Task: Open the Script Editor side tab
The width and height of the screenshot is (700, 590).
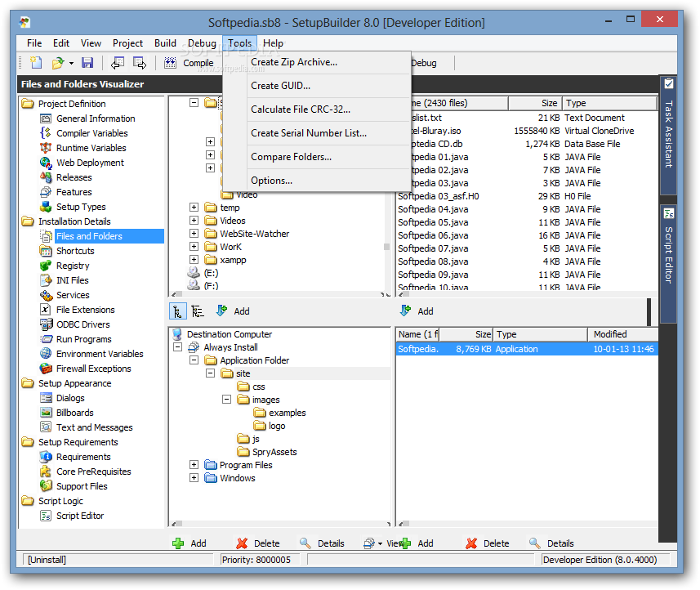Action: pyautogui.click(x=668, y=263)
